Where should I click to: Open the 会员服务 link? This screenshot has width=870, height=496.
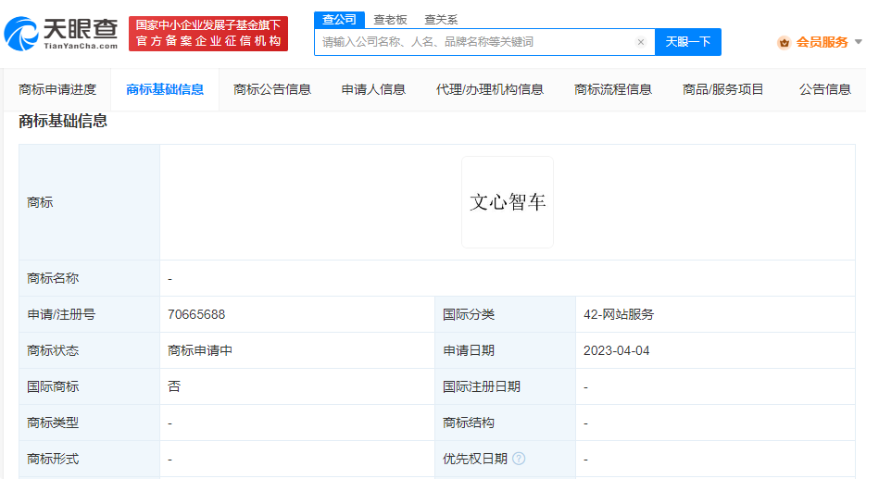click(822, 42)
